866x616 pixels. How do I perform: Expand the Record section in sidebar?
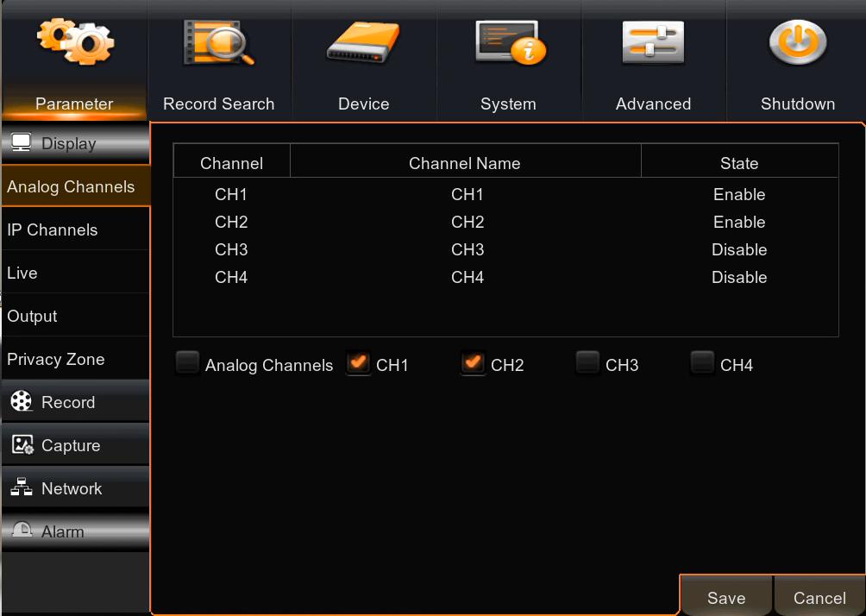[x=76, y=402]
